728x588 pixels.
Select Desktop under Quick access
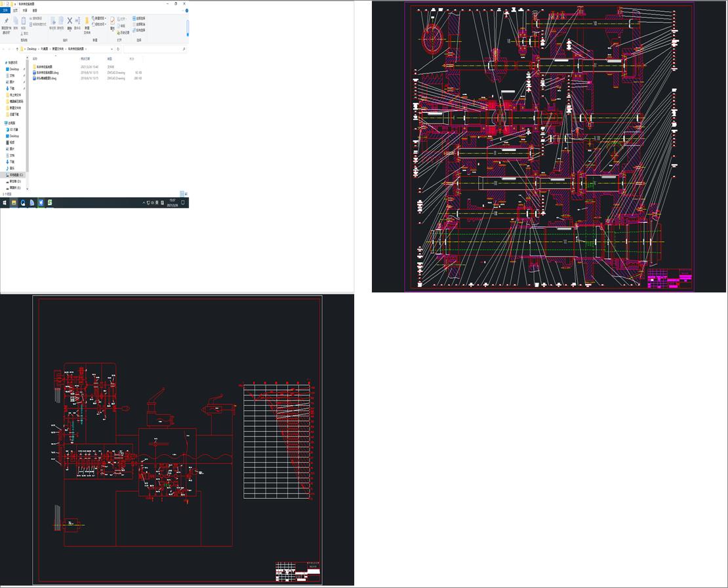pyautogui.click(x=12, y=69)
